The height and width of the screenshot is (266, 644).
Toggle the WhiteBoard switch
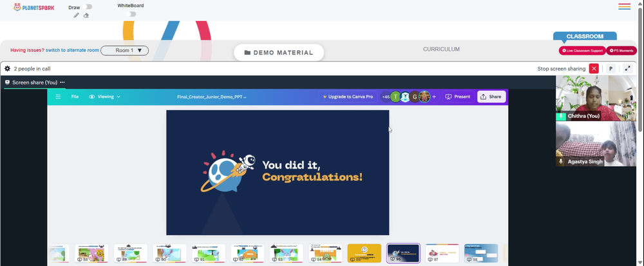tap(131, 14)
